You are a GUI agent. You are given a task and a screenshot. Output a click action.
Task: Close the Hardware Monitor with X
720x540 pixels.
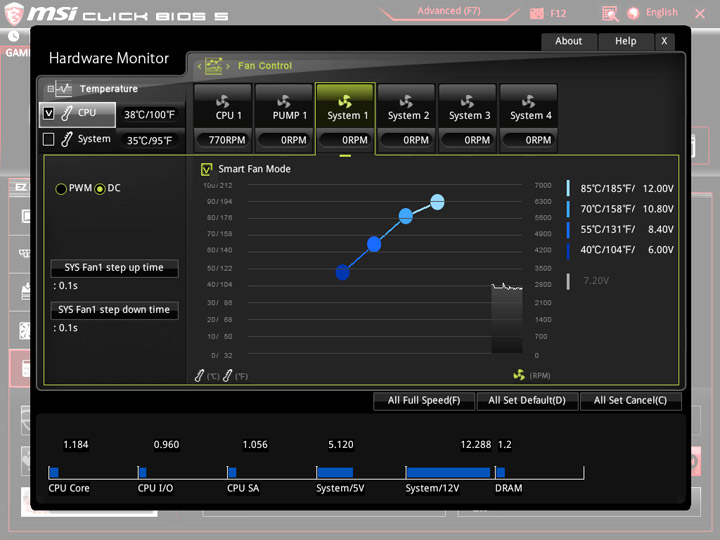[x=664, y=41]
